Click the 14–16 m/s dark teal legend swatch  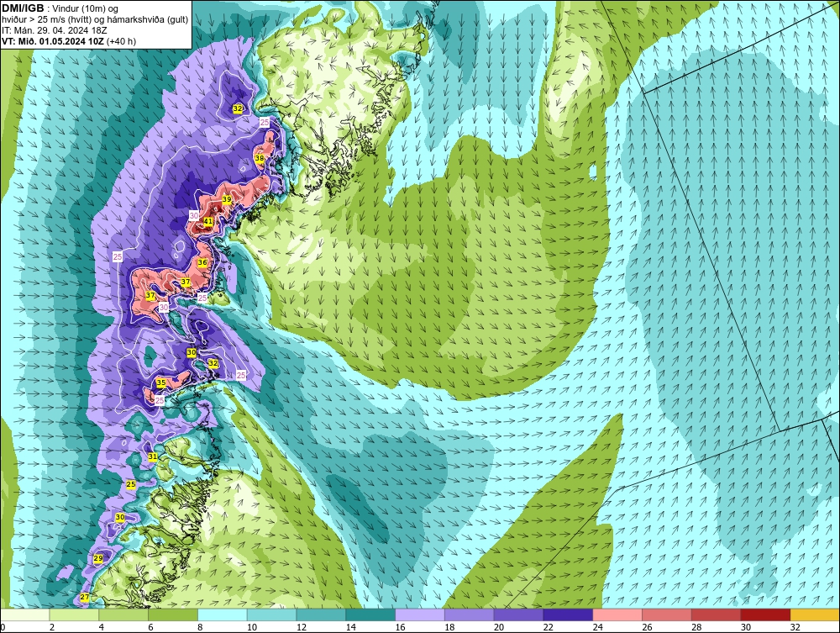[370, 615]
